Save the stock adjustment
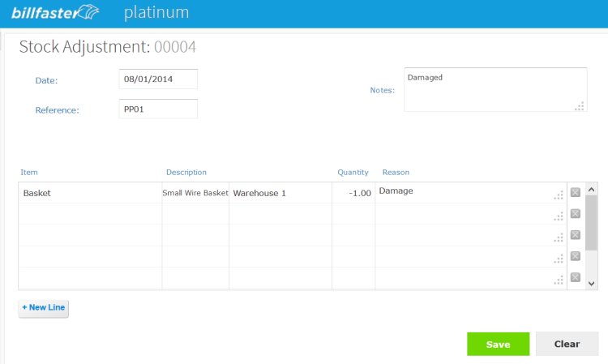The image size is (608, 364). click(x=498, y=344)
